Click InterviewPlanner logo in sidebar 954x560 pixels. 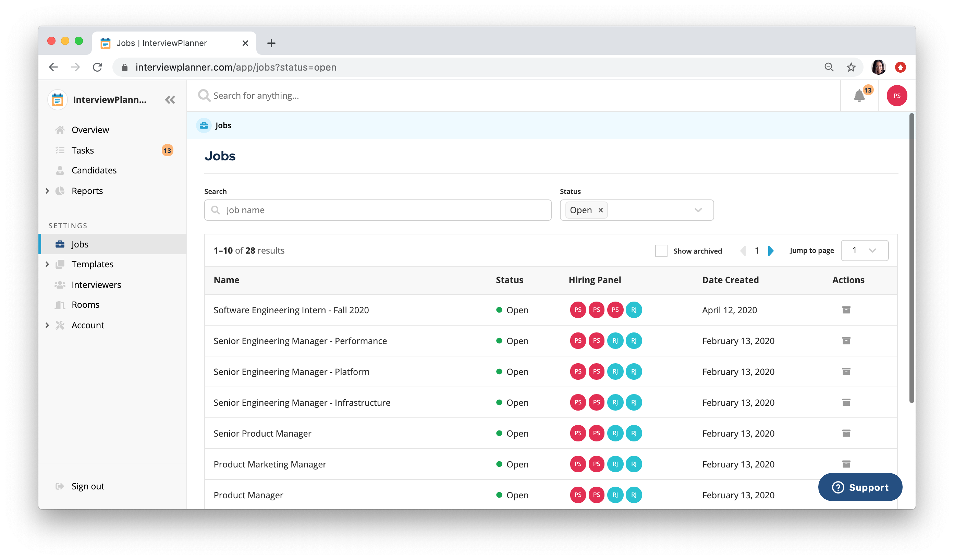[58, 100]
